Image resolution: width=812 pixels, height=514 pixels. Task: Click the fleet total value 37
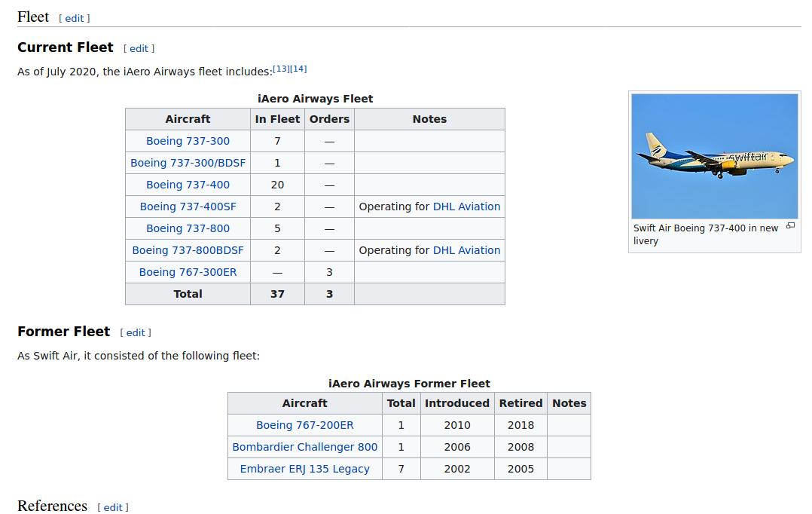tap(277, 294)
